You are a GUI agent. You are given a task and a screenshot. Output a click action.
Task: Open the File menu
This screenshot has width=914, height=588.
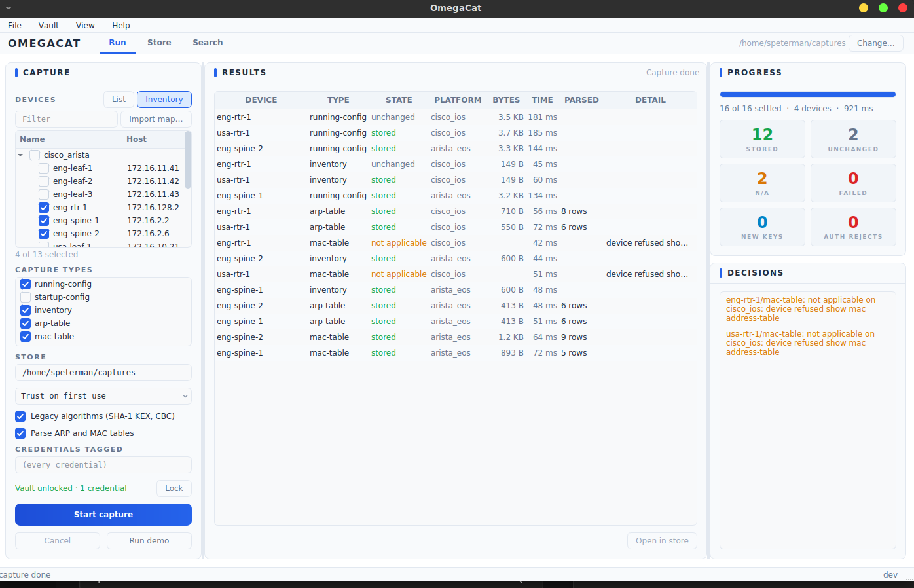tap(14, 26)
